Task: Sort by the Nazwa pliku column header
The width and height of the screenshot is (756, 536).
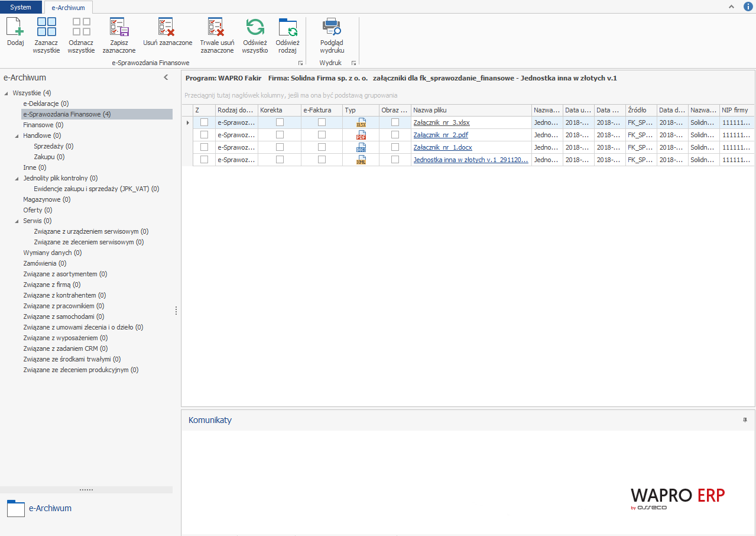Action: click(x=471, y=110)
